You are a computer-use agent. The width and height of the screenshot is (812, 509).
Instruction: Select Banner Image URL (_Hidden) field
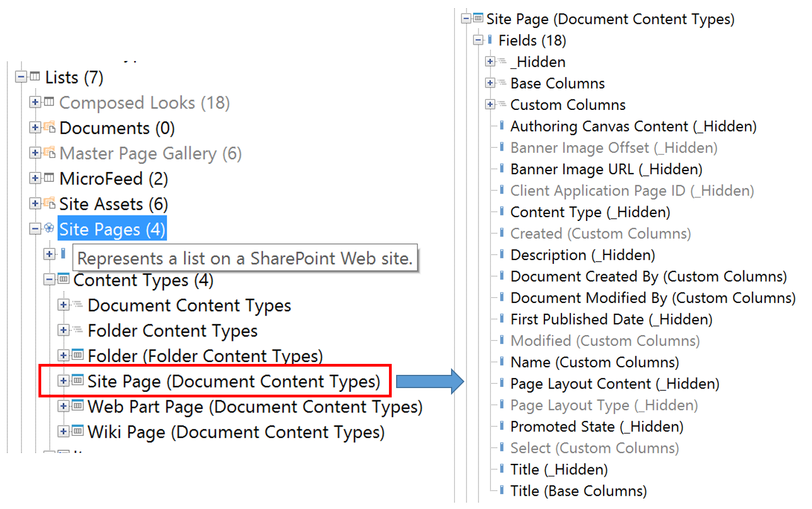point(606,169)
